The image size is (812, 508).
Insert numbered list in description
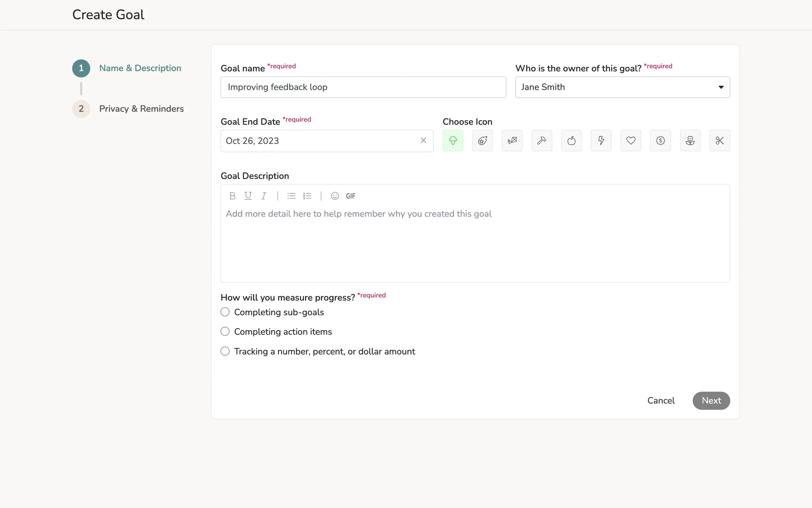coord(307,196)
